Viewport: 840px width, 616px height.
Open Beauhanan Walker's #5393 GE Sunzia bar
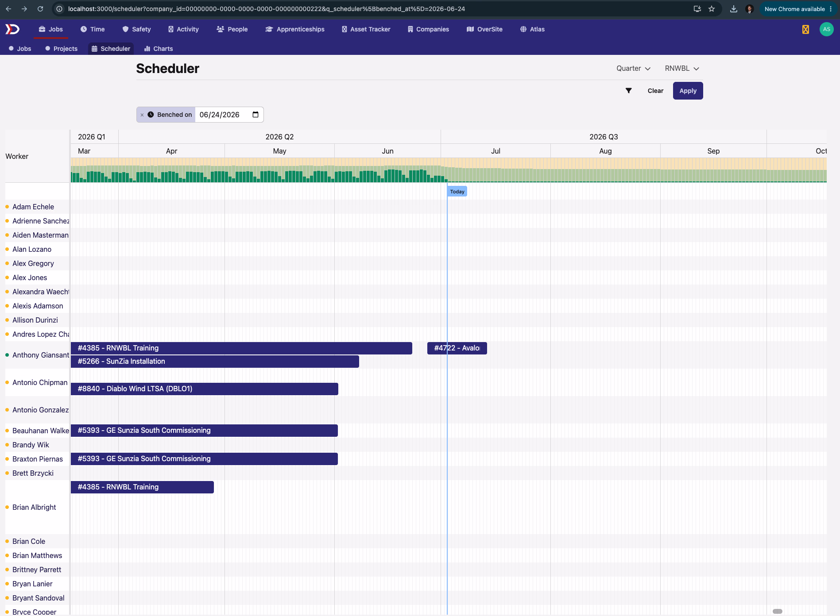point(204,431)
